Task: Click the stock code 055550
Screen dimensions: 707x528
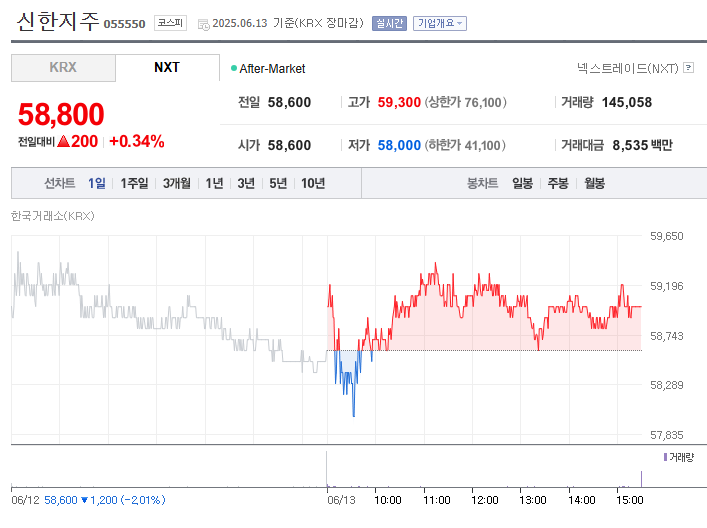Action: [x=124, y=24]
